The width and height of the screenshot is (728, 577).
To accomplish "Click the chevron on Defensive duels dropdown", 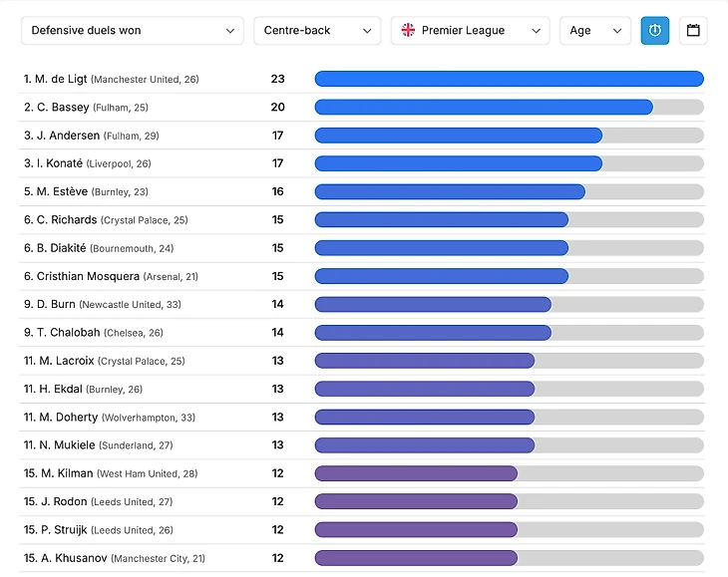I will 230,31.
